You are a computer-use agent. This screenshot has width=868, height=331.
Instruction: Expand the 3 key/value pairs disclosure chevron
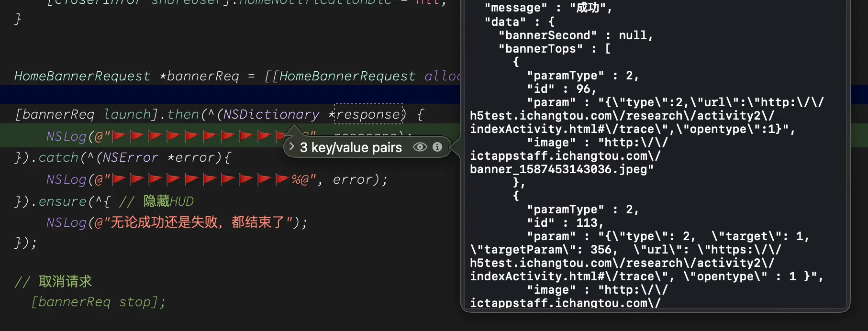pyautogui.click(x=291, y=146)
